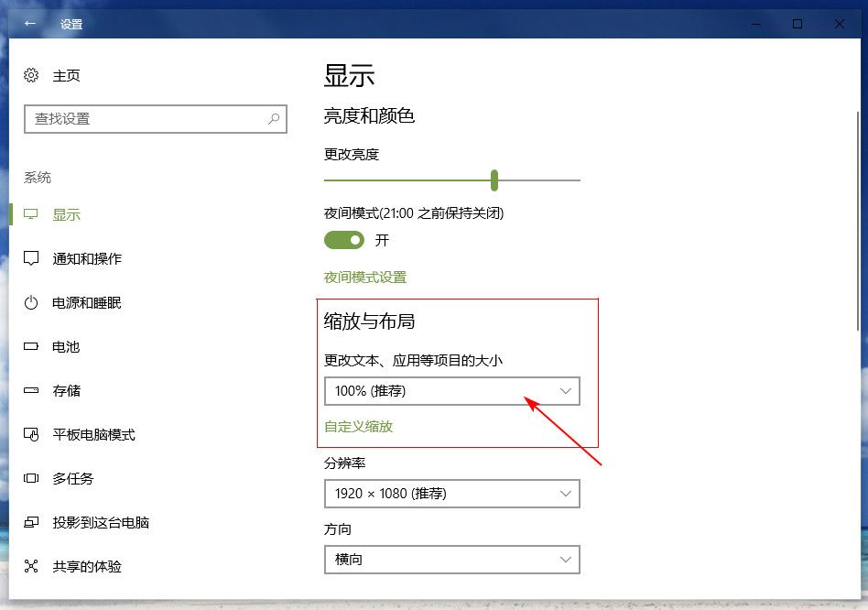
Task: Click the 投影到这台电脑 projection icon
Action: point(31,522)
